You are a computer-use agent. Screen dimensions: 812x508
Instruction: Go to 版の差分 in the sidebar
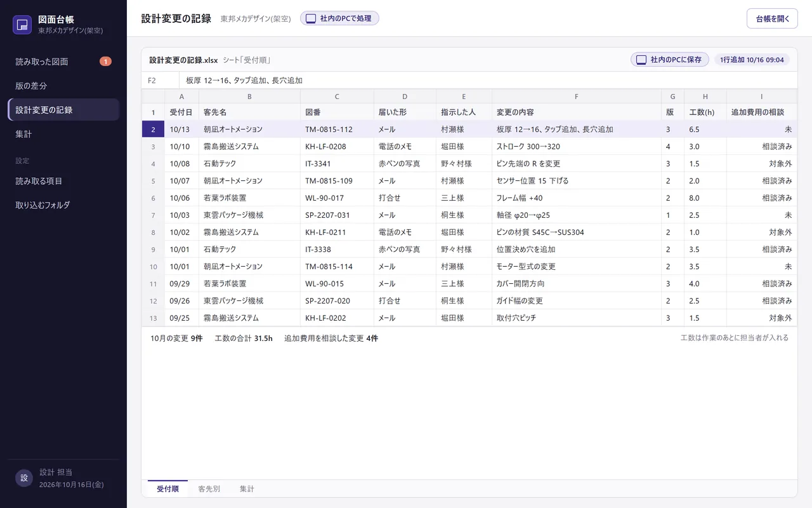(x=63, y=86)
